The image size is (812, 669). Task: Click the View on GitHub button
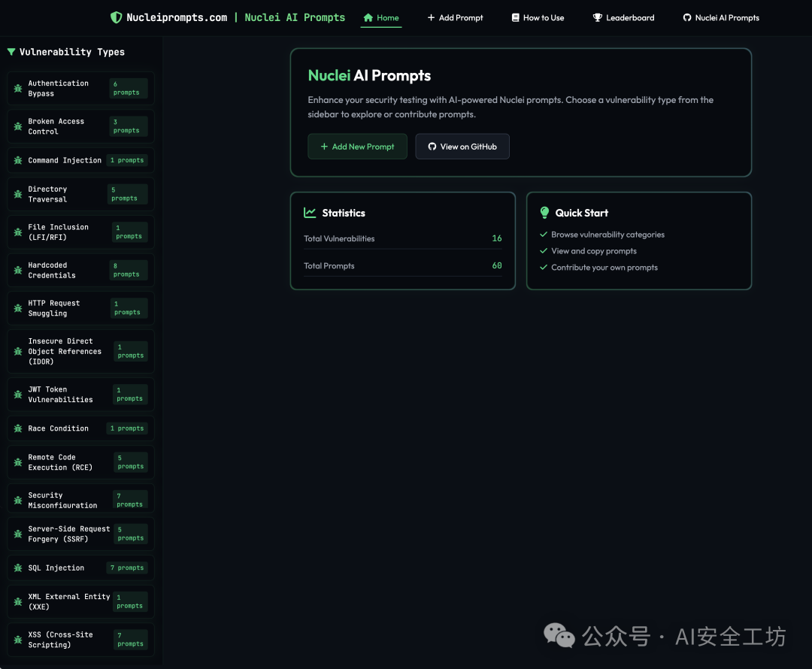462,147
